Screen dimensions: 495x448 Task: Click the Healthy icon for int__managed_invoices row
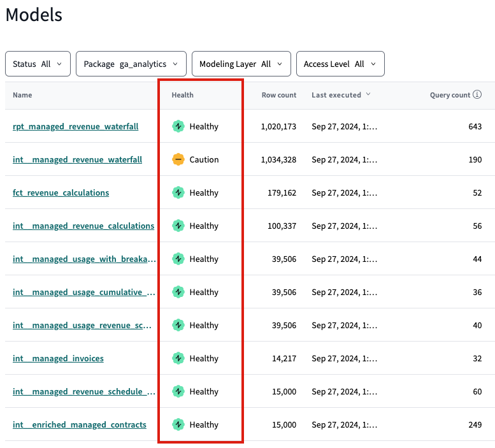pyautogui.click(x=178, y=358)
